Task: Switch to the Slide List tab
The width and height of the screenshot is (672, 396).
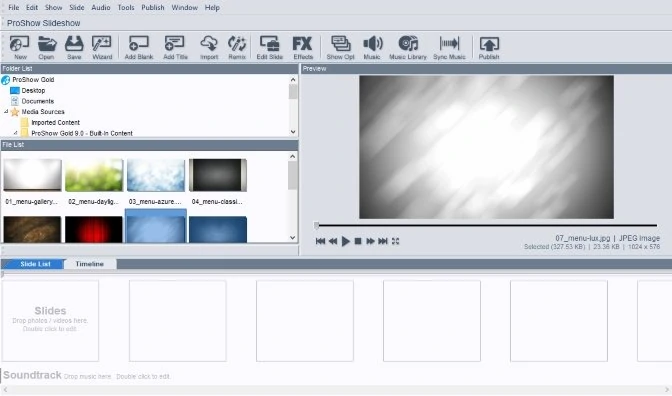Action: (35, 264)
